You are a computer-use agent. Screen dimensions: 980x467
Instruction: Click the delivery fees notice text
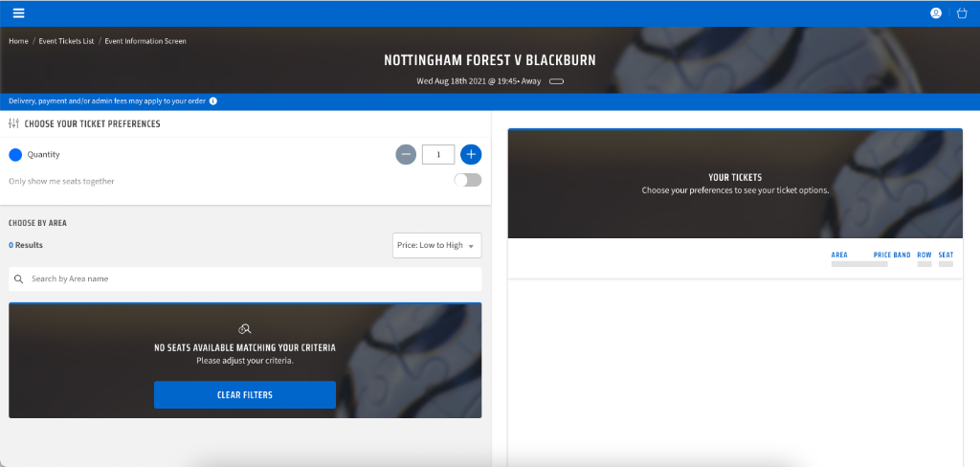107,100
